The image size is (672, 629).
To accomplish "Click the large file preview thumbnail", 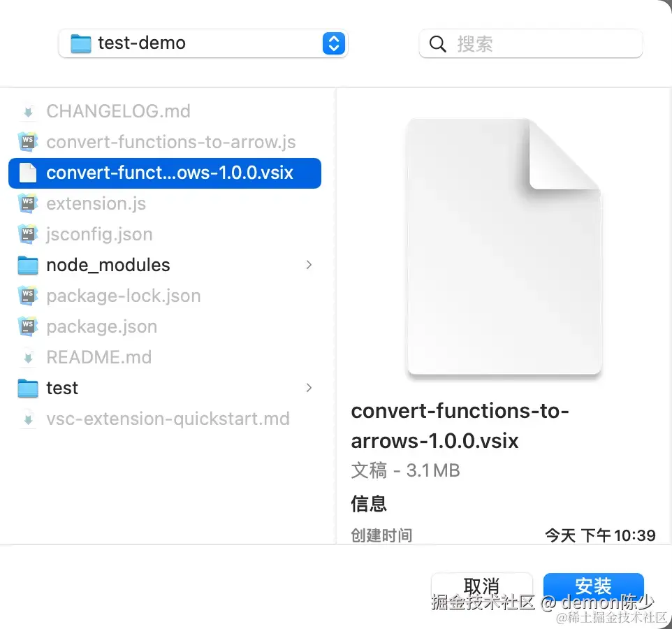I will tap(504, 247).
